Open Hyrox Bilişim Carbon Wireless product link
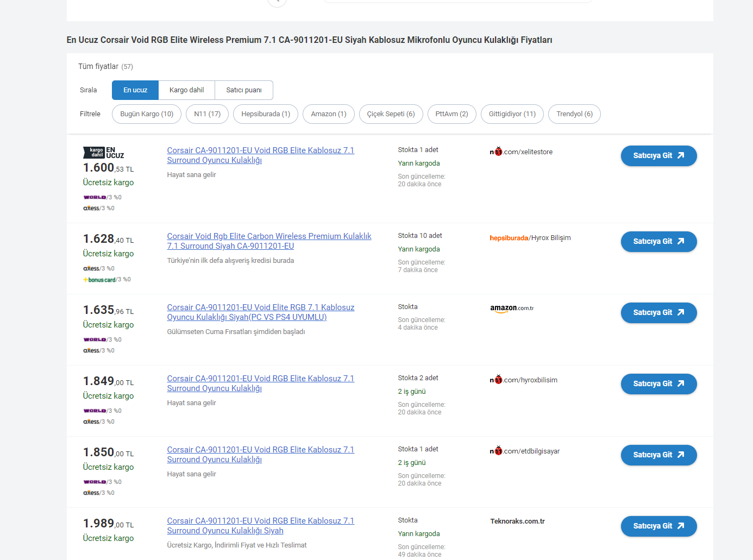 [x=269, y=241]
